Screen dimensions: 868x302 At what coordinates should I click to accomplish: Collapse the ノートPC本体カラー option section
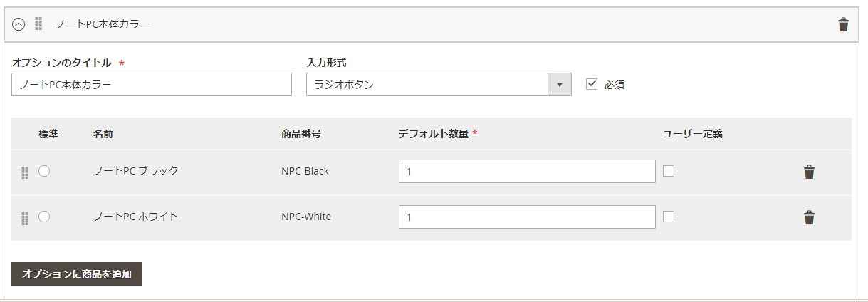19,24
